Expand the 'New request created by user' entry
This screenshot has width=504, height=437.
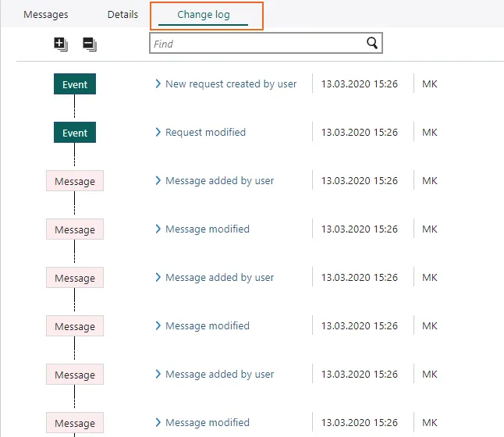(x=158, y=84)
